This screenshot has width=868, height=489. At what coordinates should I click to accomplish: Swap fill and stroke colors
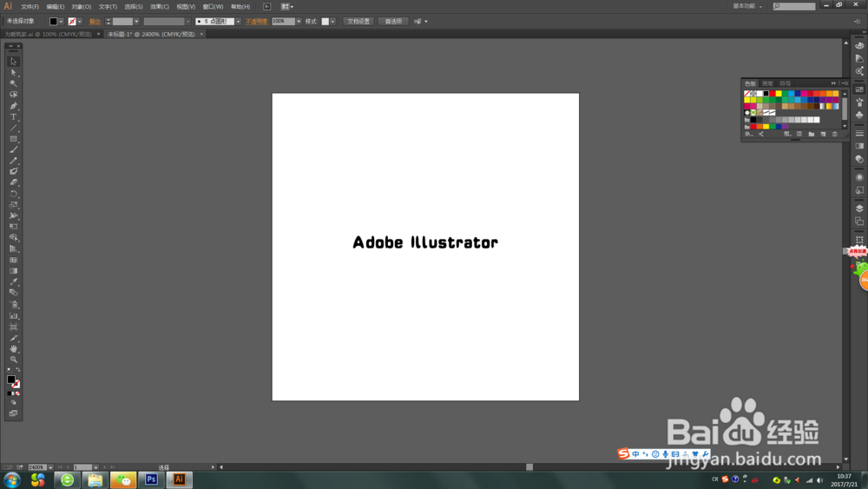(x=17, y=370)
